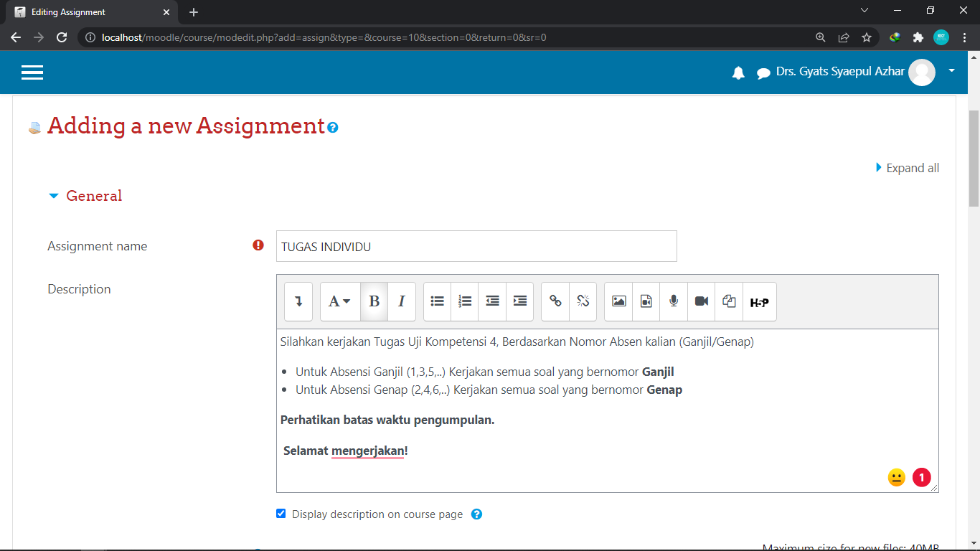
Task: Remove link with unlink icon
Action: pos(583,301)
